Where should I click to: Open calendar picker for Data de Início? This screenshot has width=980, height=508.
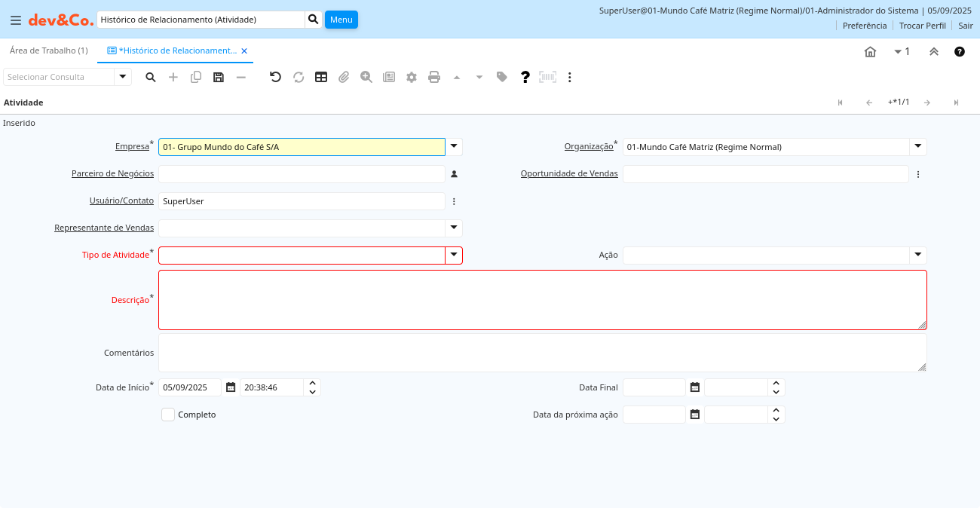(231, 387)
